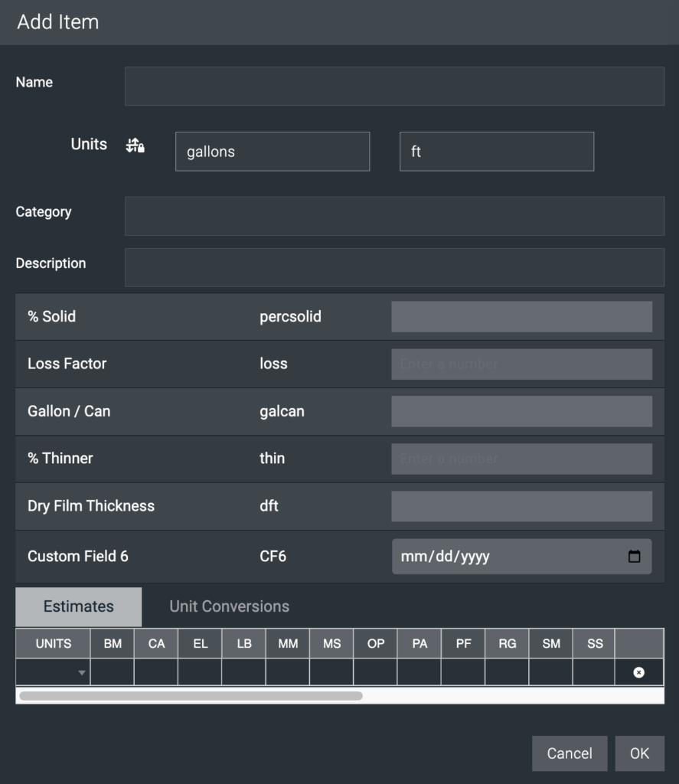Click the galcan variable label
Image resolution: width=679 pixels, height=784 pixels.
pos(282,411)
